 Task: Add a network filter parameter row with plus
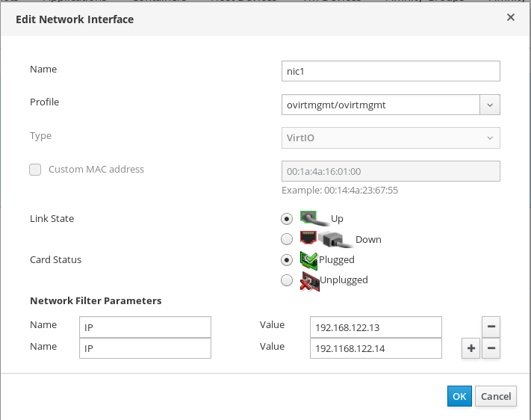coord(471,349)
